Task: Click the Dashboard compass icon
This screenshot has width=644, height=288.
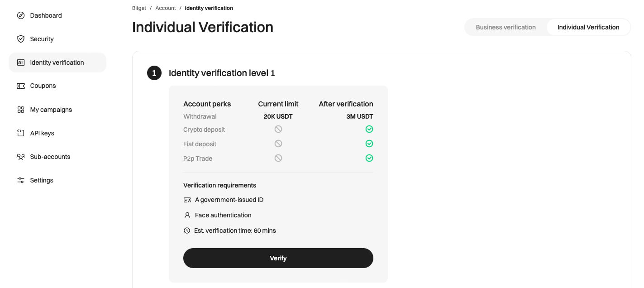Action: (21, 15)
